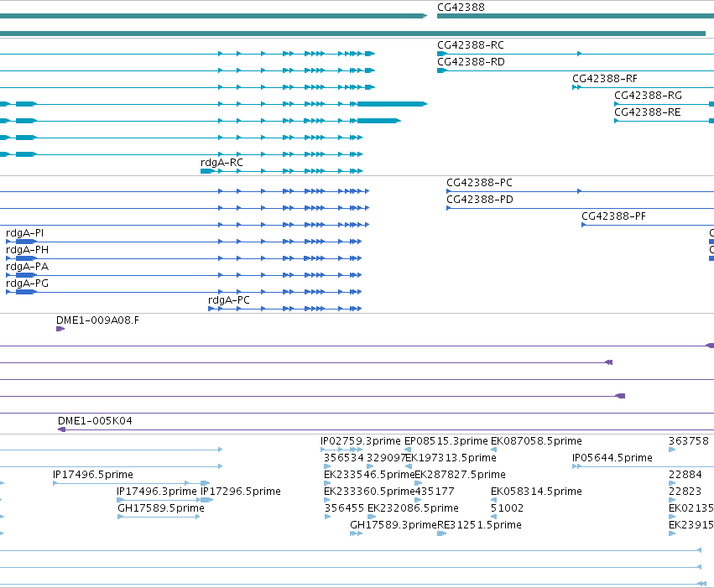The height and width of the screenshot is (588, 714).
Task: Select EST EK232086.5prime
Action: click(413, 508)
